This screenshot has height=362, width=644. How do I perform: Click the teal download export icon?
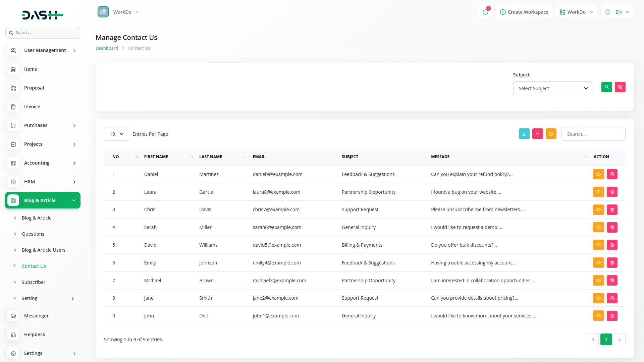pos(524,134)
